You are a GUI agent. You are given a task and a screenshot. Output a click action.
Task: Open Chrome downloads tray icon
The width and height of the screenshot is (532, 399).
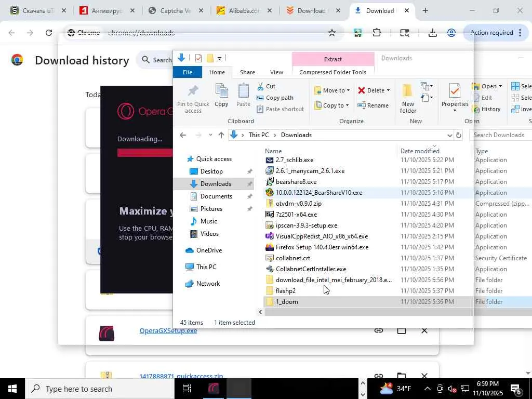click(x=432, y=33)
